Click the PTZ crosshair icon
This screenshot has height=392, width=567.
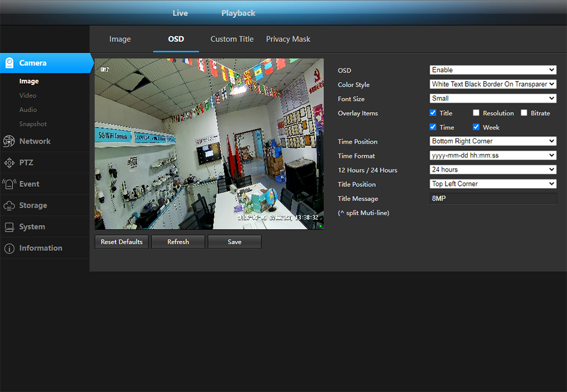[9, 163]
